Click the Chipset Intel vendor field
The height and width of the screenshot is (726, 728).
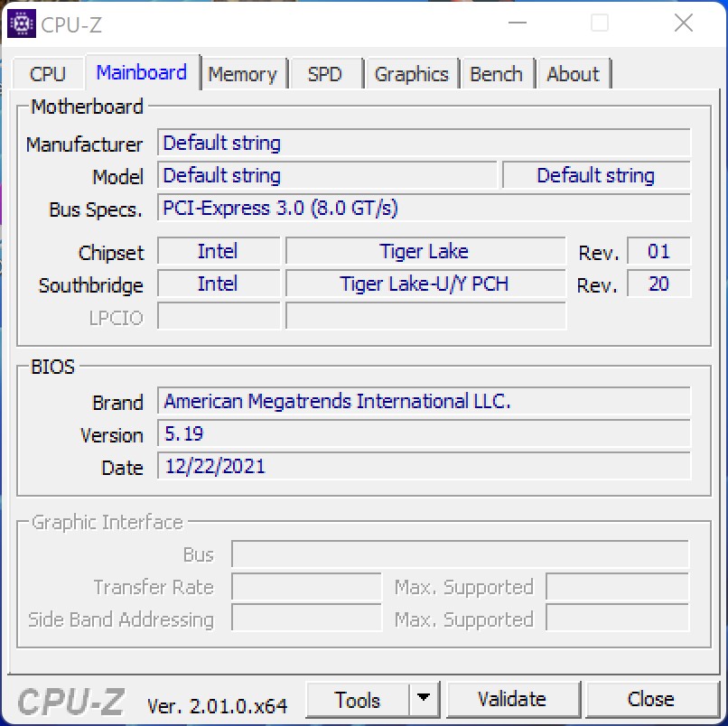point(219,251)
